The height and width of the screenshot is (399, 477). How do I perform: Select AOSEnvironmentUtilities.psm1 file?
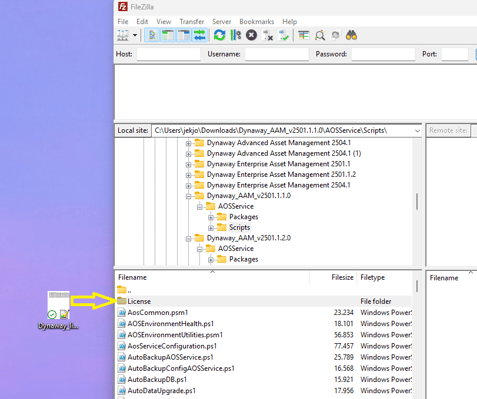click(x=264, y=335)
